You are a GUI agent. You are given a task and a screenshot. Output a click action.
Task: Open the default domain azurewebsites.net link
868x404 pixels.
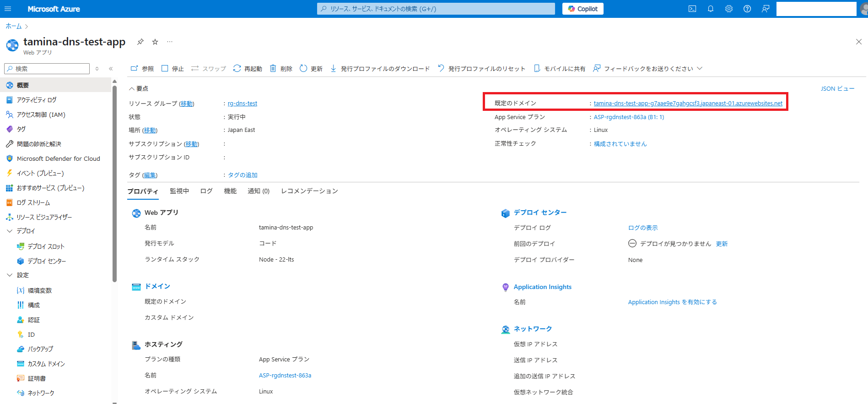click(x=688, y=104)
